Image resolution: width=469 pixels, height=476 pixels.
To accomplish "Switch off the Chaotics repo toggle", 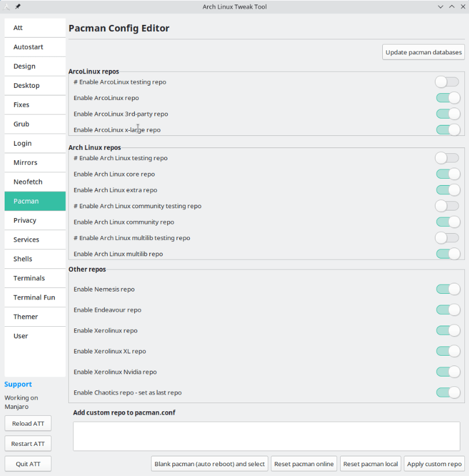I will click(448, 393).
